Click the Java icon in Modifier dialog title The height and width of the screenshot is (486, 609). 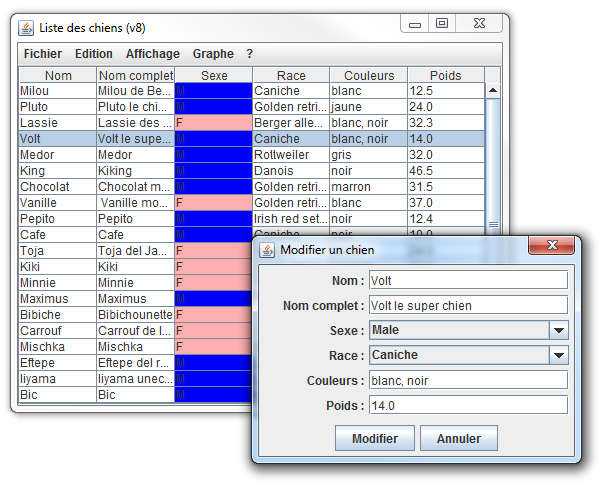(267, 250)
